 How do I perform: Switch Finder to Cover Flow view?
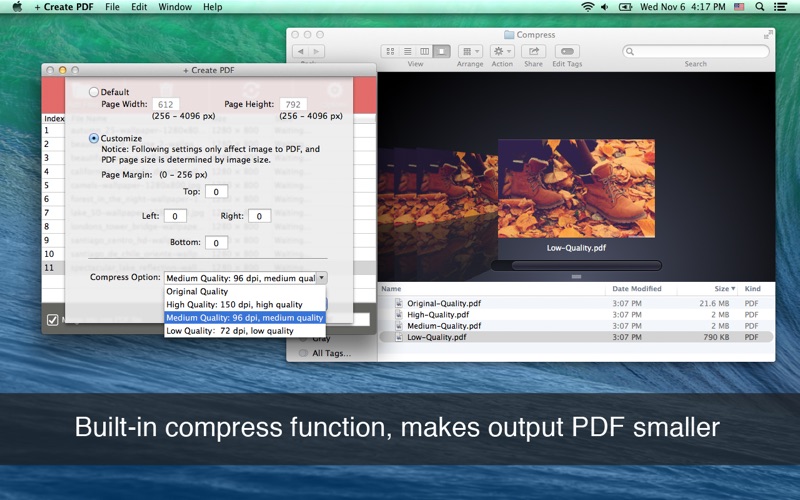click(441, 51)
